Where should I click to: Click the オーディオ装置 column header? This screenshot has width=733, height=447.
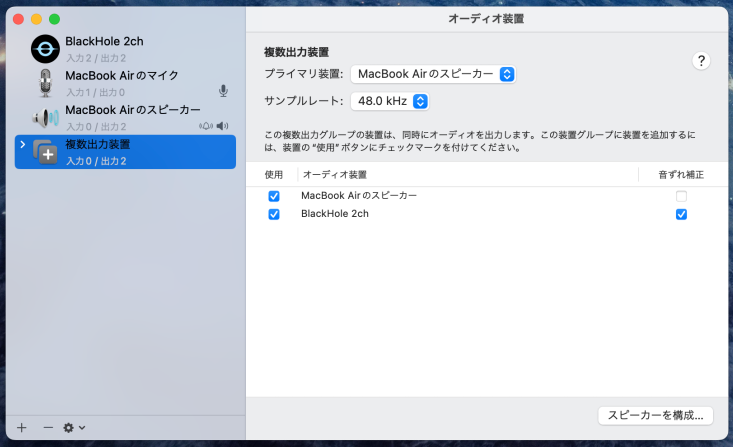(335, 174)
